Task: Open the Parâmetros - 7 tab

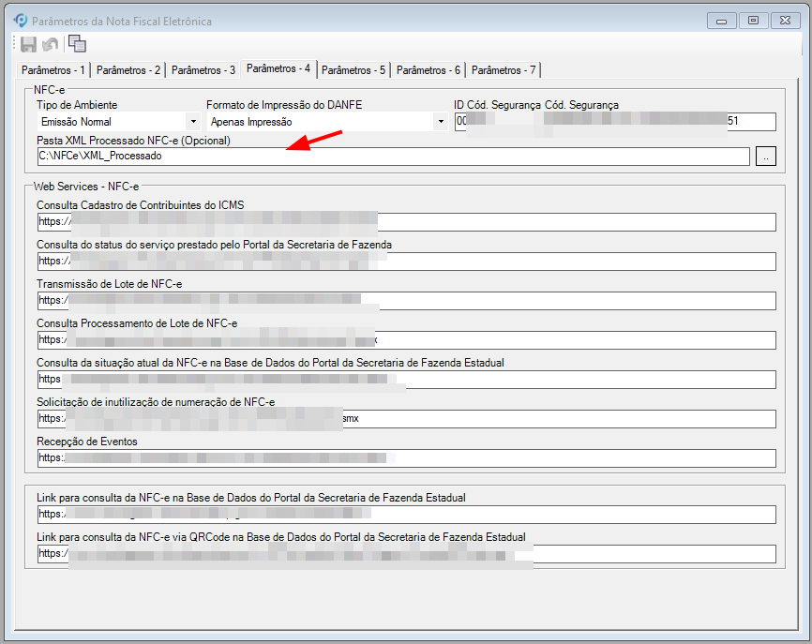Action: click(x=504, y=70)
